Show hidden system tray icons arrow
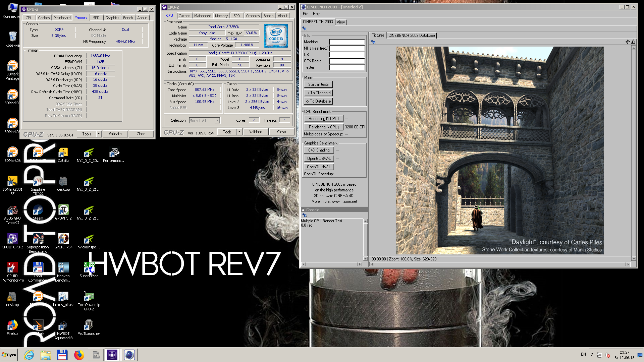 [592, 354]
